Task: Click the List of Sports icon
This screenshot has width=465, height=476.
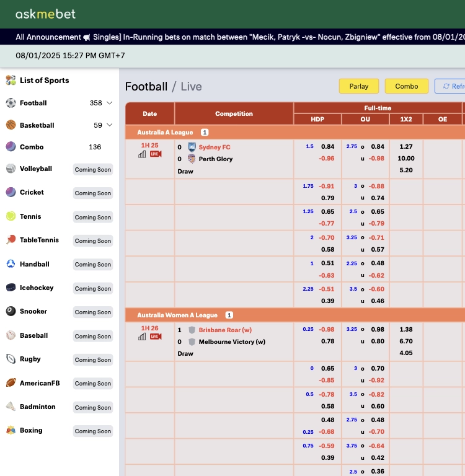Action: click(11, 80)
